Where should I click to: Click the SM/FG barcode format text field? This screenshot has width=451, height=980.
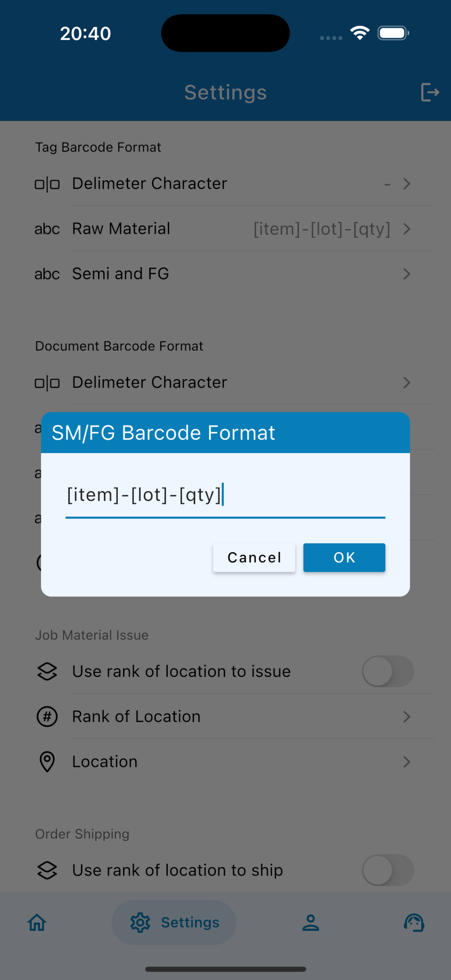coord(225,496)
